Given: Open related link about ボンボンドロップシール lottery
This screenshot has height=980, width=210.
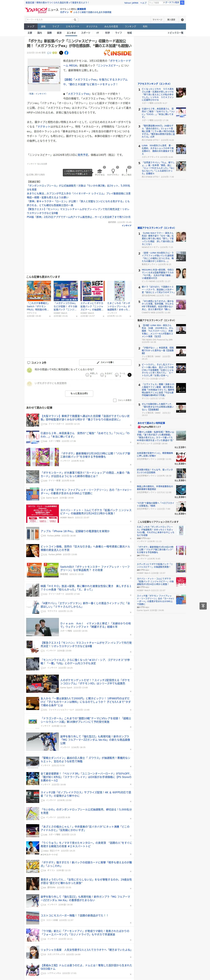Looking at the screenshot, I should (79, 188).
